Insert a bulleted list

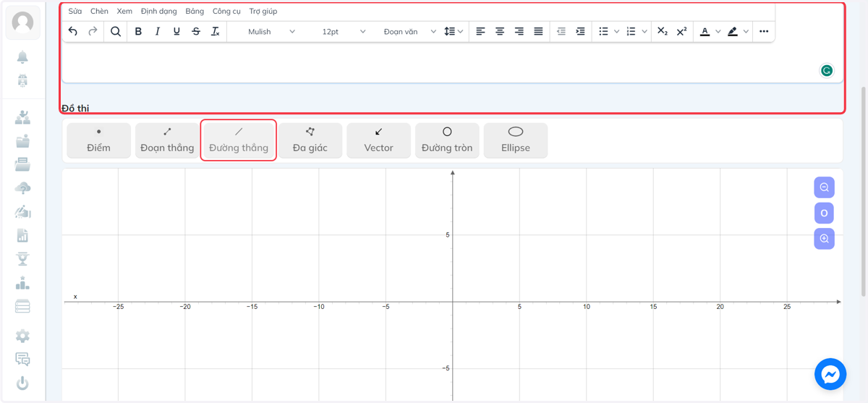(x=603, y=31)
